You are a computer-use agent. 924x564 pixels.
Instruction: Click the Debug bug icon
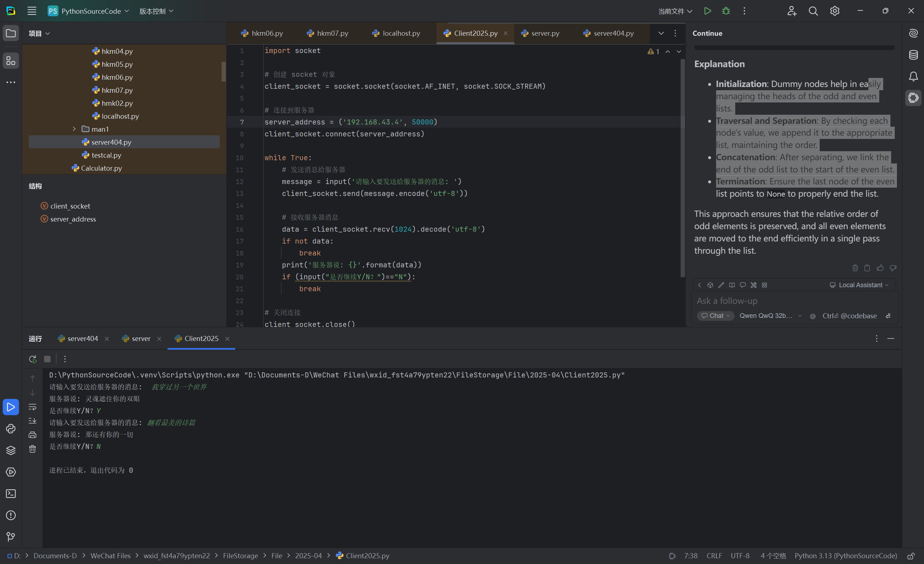point(725,11)
